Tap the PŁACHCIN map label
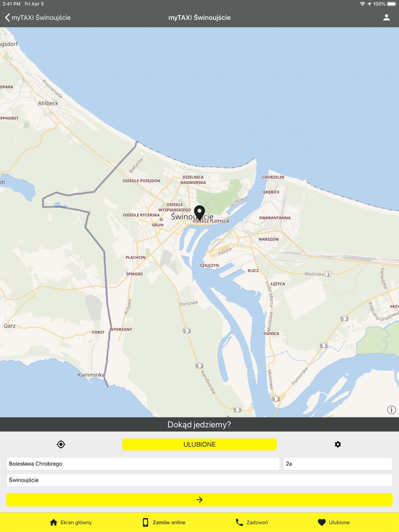Screen dimensions: 399x532 point(136,257)
